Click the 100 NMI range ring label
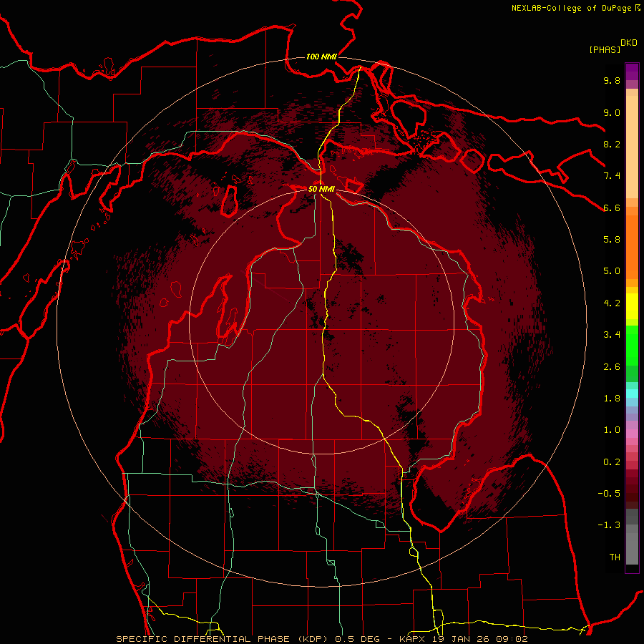Screen dimensions: 644x644 [x=321, y=57]
